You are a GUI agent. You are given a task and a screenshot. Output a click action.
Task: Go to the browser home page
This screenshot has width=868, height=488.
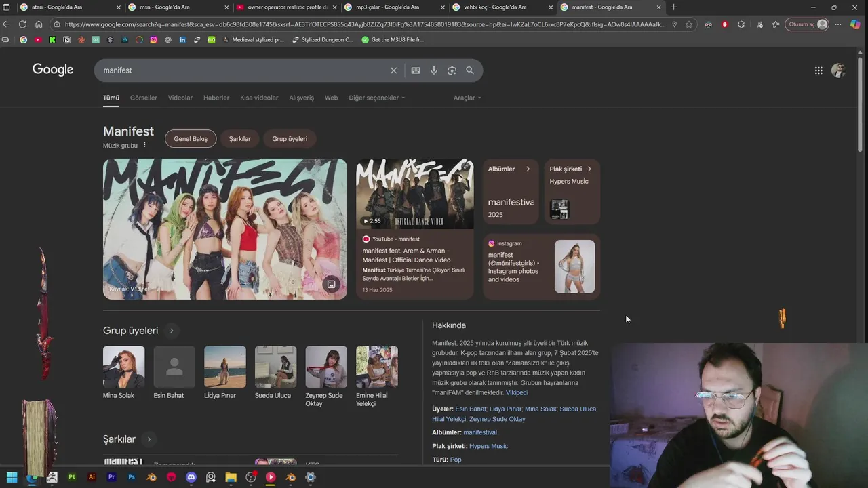[39, 24]
